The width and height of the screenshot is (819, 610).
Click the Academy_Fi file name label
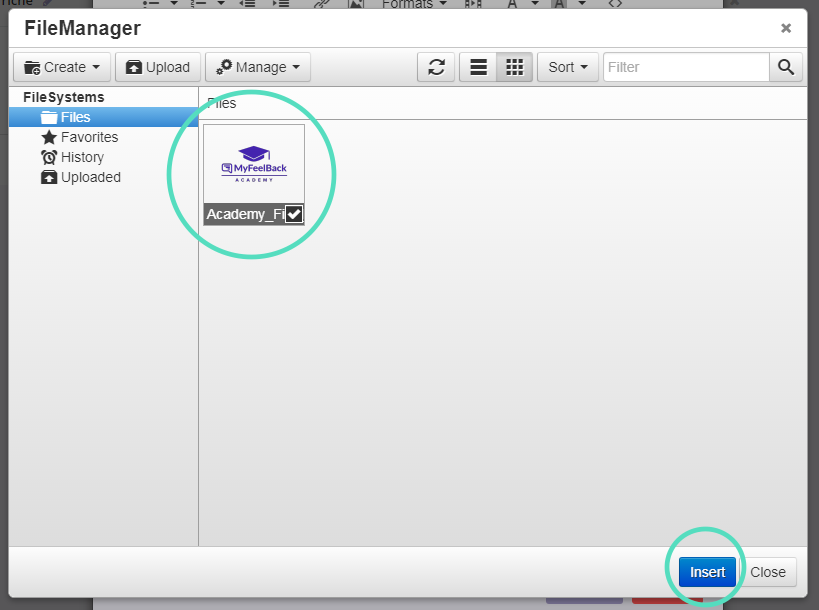(x=245, y=214)
